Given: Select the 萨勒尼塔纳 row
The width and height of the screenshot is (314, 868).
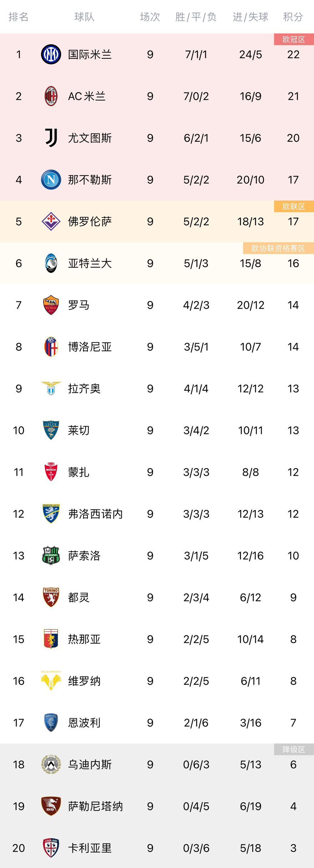Looking at the screenshot, I should click(157, 806).
